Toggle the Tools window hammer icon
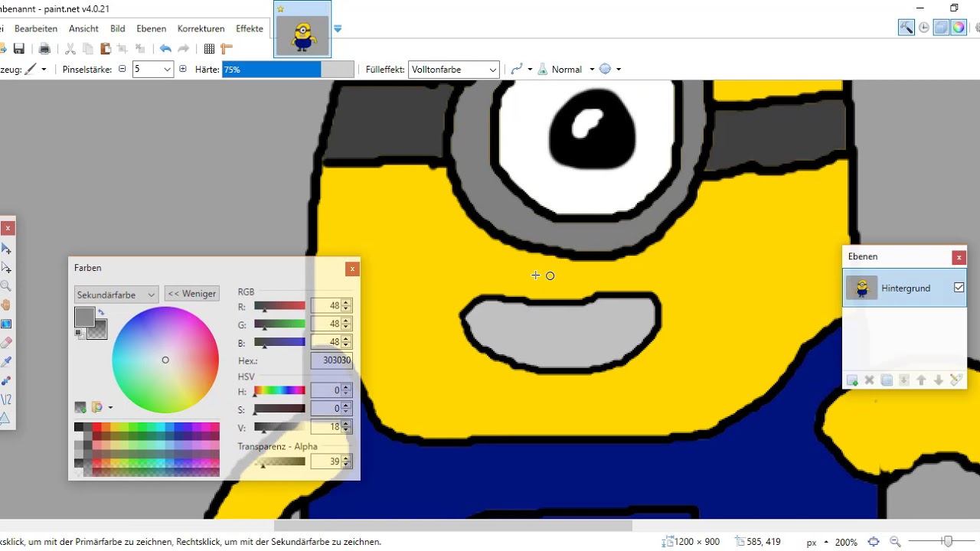The height and width of the screenshot is (551, 980). pos(906,28)
